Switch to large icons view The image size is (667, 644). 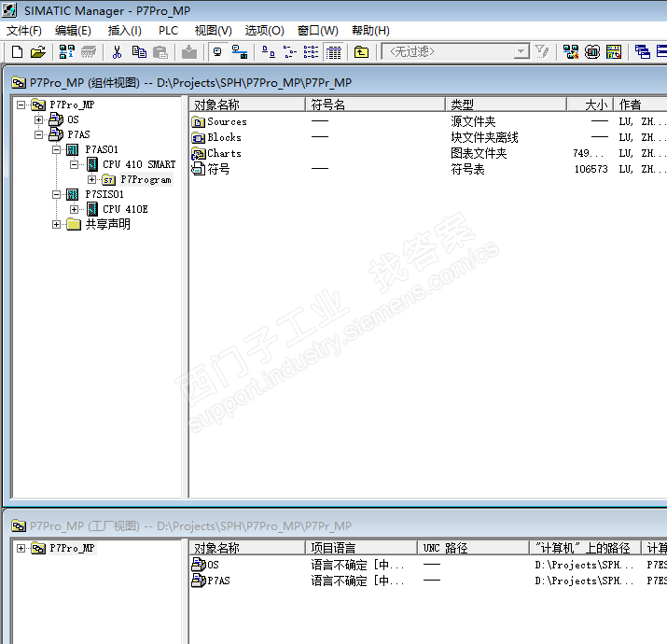point(269,52)
